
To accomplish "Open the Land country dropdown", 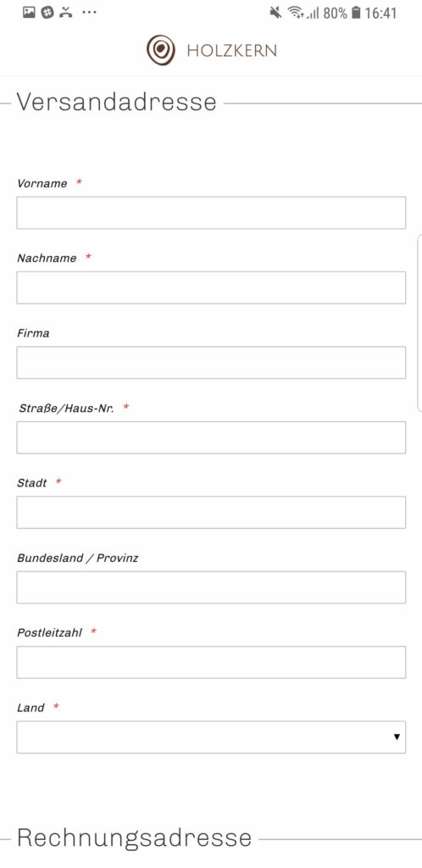I will (x=211, y=737).
